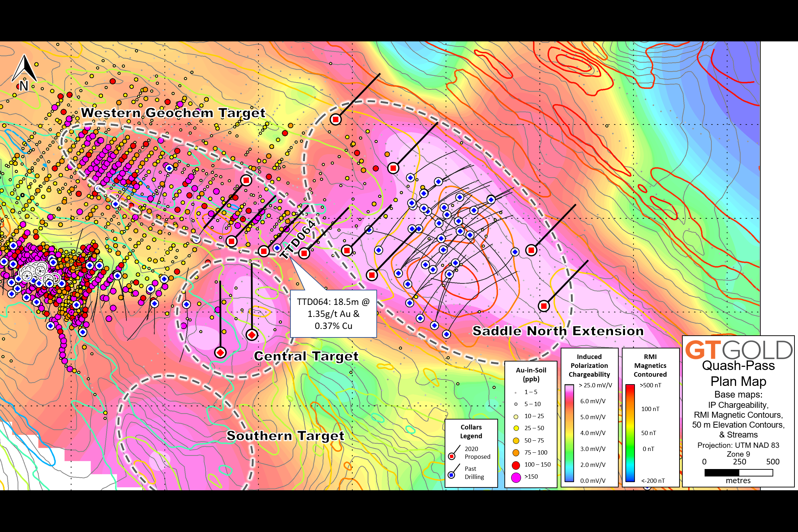Click the southeasternmost proposed collar above Saddle North Extension label

tap(544, 306)
